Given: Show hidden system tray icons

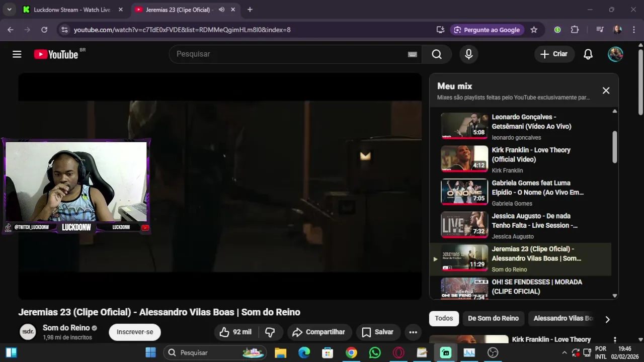Looking at the screenshot, I should pos(564,352).
